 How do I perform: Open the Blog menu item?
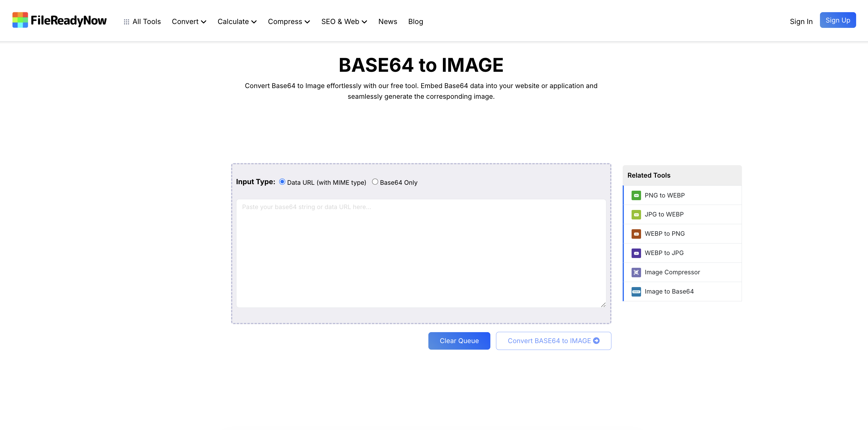(415, 22)
